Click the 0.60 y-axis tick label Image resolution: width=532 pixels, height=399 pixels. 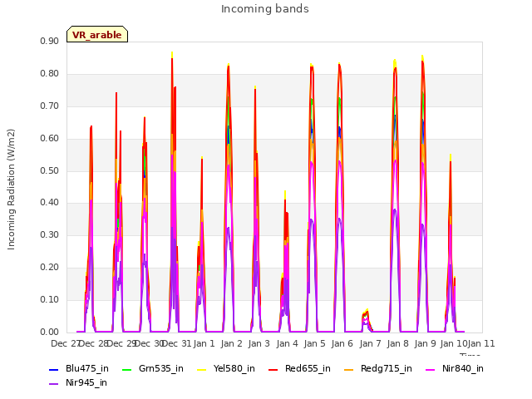50,139
